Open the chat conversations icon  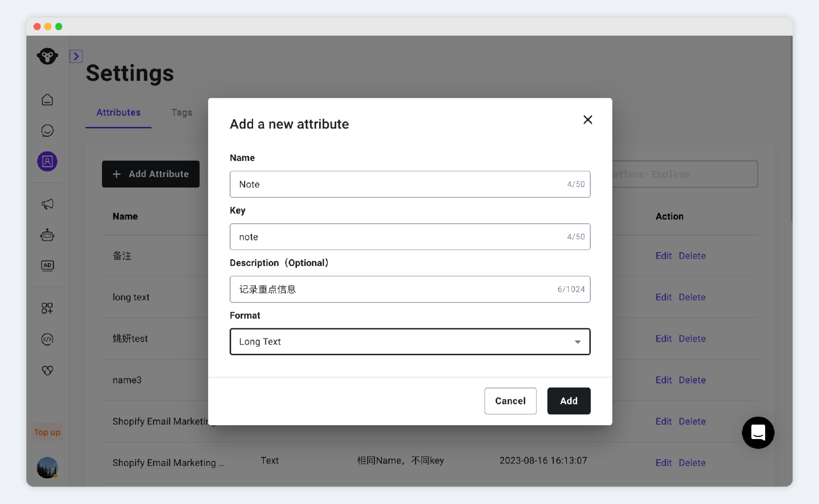[47, 131]
